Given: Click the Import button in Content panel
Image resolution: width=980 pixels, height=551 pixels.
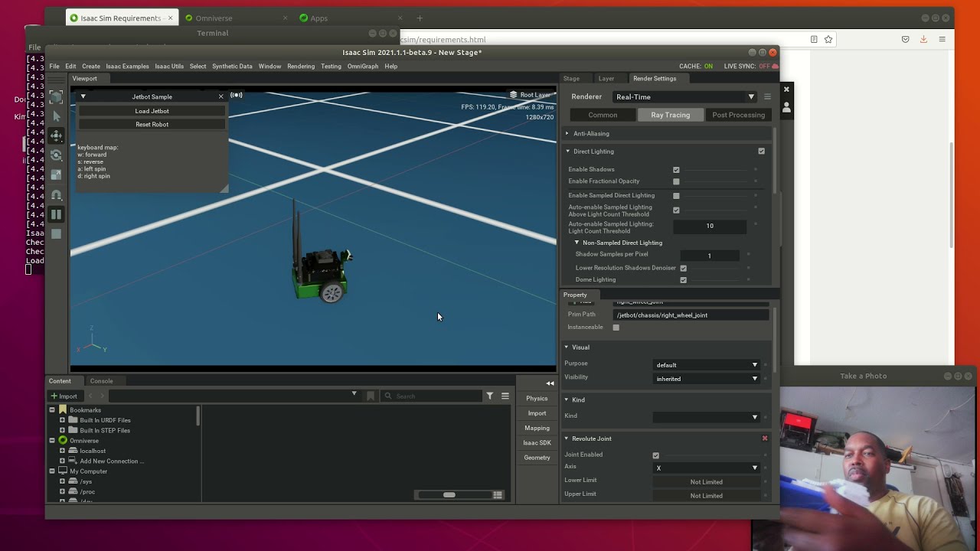Looking at the screenshot, I should (64, 396).
